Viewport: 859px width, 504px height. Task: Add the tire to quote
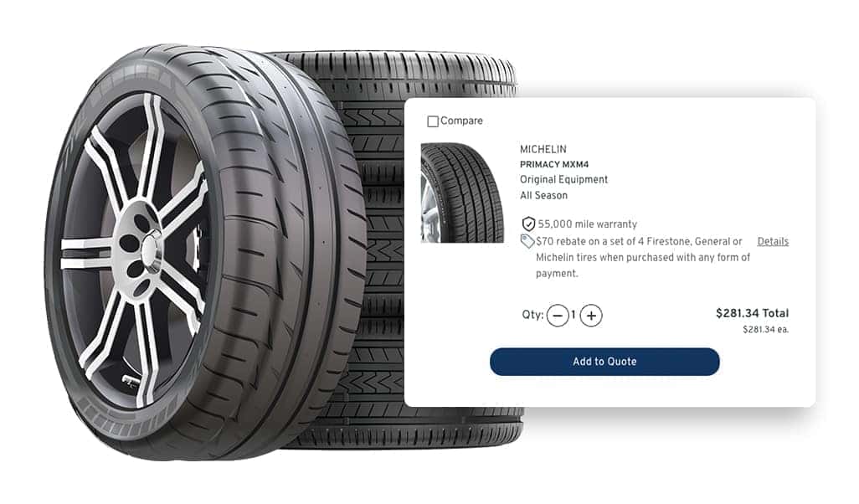click(604, 362)
